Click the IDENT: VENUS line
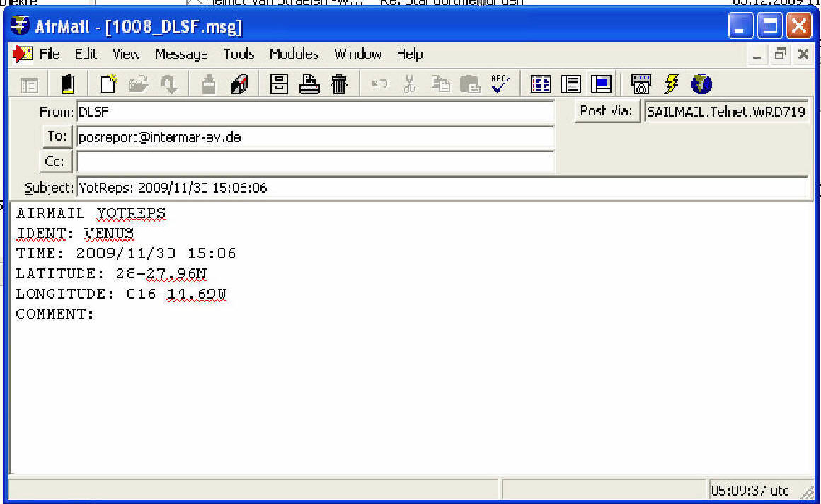This screenshot has height=504, width=821. coord(75,234)
